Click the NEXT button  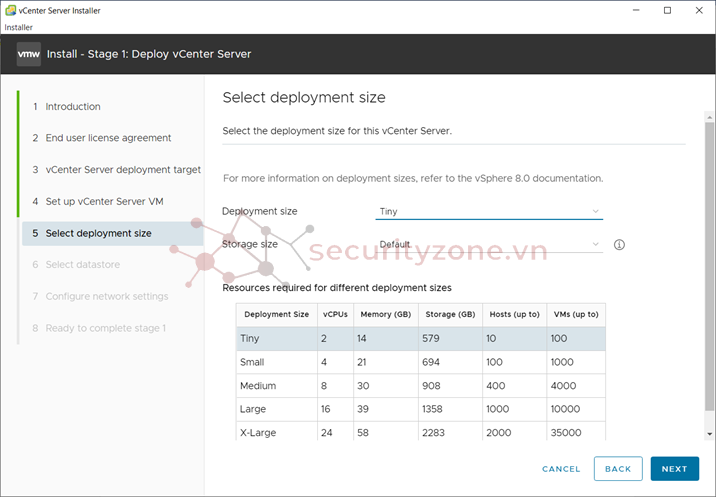674,469
